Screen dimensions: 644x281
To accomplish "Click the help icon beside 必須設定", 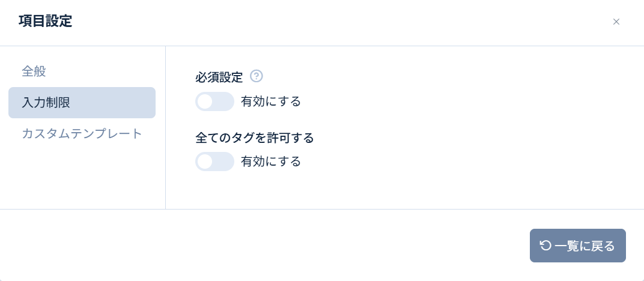I will (257, 76).
